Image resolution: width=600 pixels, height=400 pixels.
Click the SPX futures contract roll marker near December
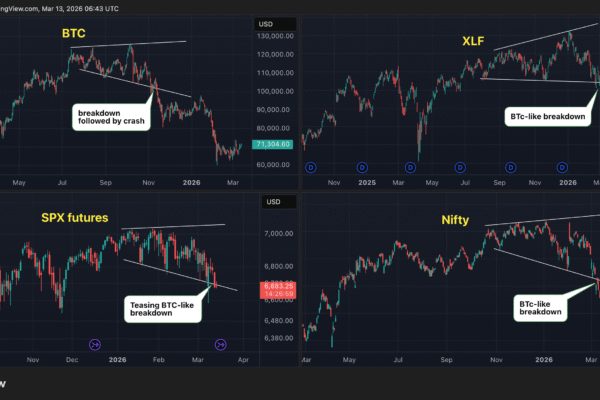pos(95,344)
